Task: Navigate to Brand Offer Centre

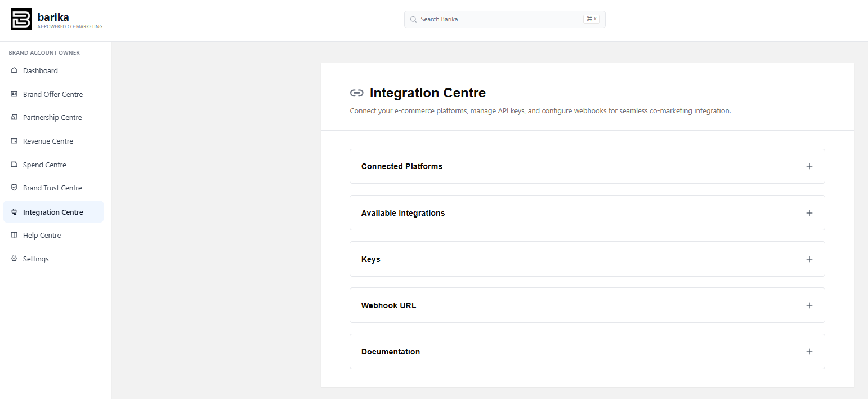Action: [53, 94]
